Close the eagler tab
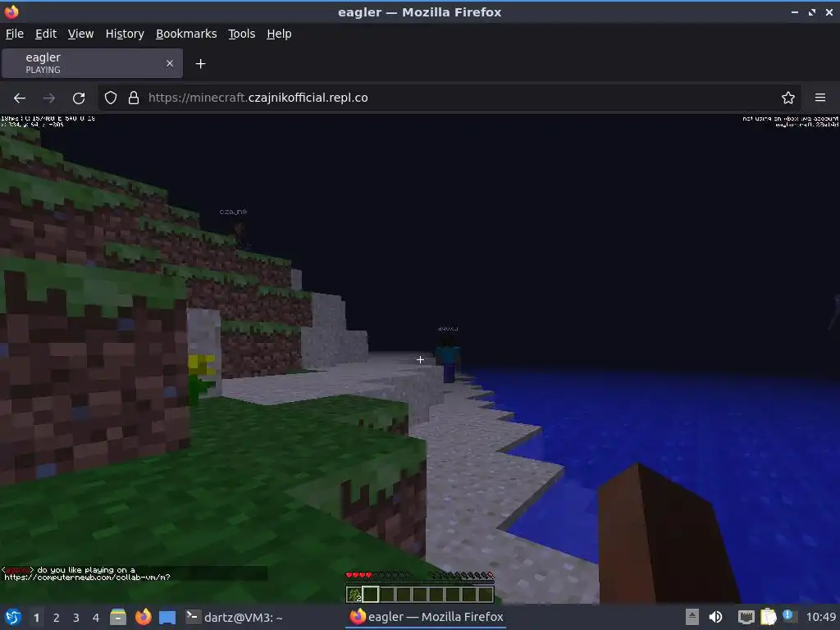This screenshot has height=630, width=840. click(169, 63)
